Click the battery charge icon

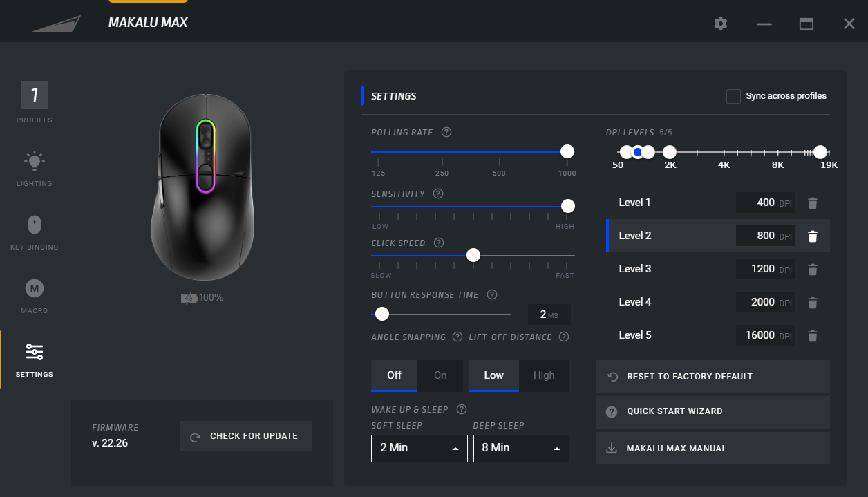point(189,298)
